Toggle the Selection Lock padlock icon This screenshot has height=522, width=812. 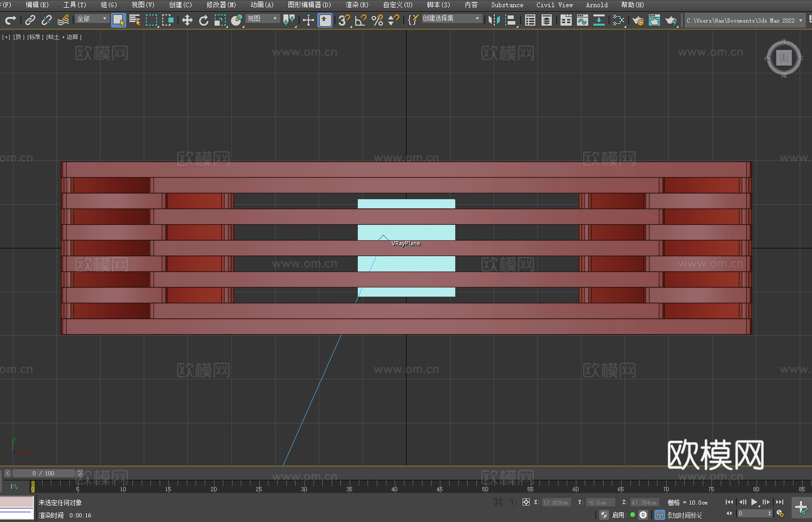[x=512, y=502]
